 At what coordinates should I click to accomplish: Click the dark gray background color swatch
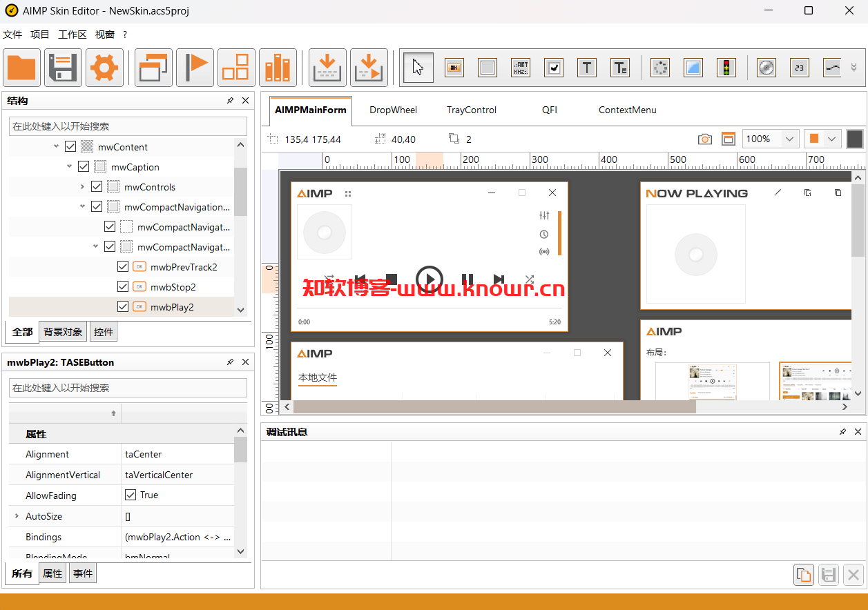[855, 139]
